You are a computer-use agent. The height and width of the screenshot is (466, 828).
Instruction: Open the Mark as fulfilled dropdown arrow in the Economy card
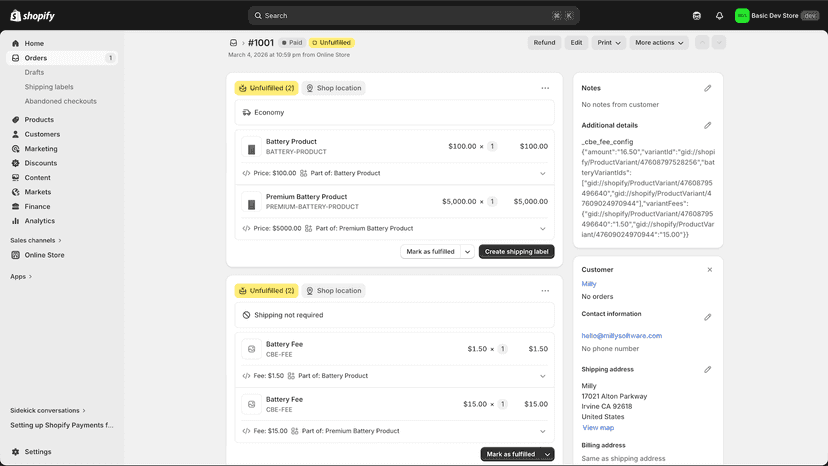click(467, 252)
